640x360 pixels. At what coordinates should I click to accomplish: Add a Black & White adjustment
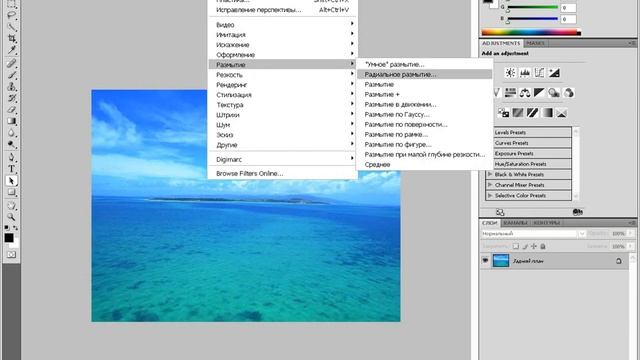tap(539, 93)
